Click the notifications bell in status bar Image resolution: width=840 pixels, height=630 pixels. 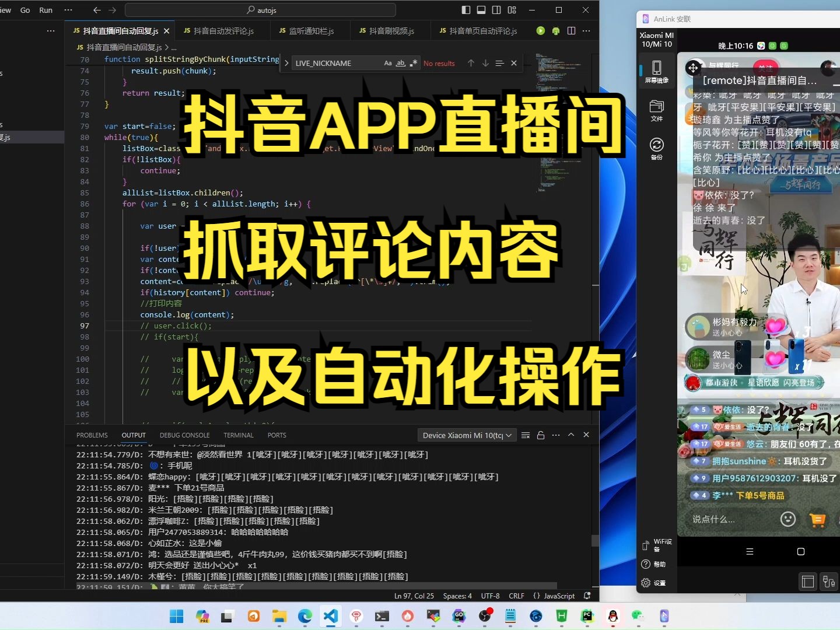coord(587,596)
